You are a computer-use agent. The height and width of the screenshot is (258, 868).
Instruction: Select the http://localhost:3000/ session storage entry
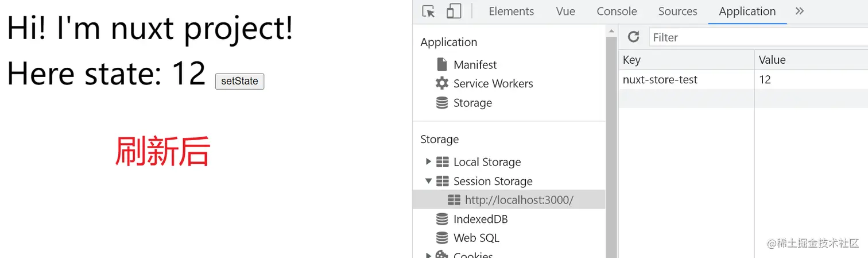(519, 200)
